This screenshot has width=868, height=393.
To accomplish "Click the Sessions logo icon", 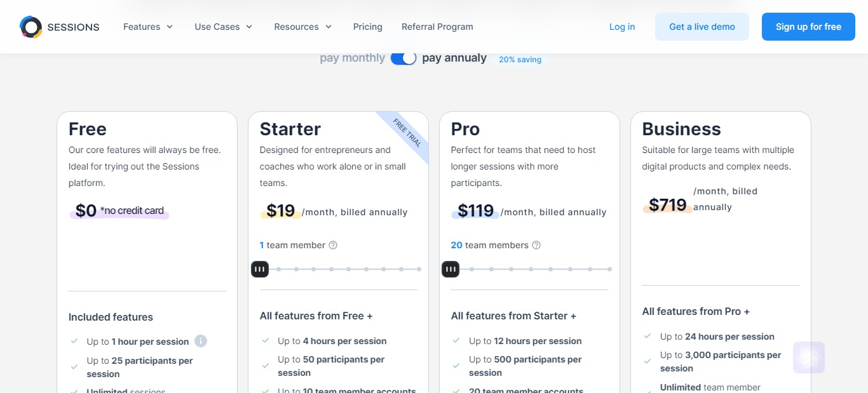I will (x=31, y=27).
